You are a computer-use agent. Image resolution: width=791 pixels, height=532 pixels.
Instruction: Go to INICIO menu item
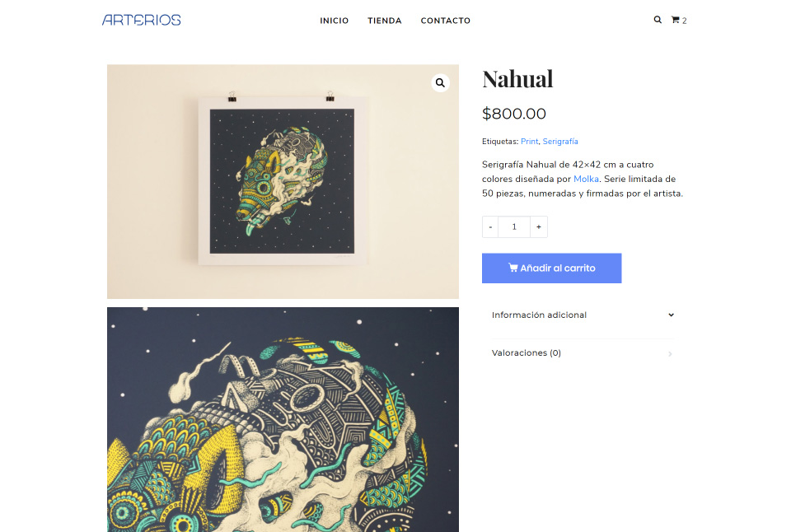(x=334, y=21)
